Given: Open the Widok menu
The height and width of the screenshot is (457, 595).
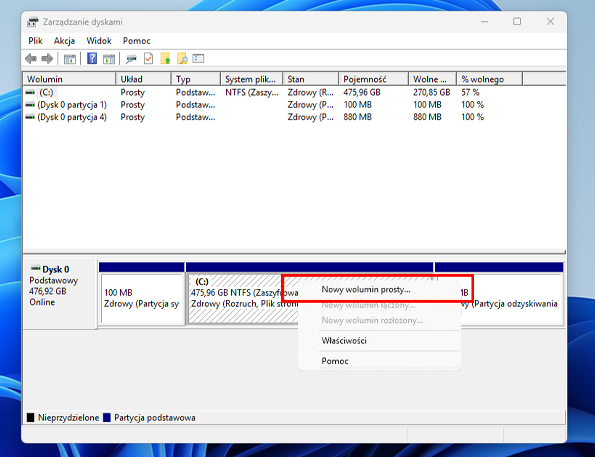Looking at the screenshot, I should point(99,41).
